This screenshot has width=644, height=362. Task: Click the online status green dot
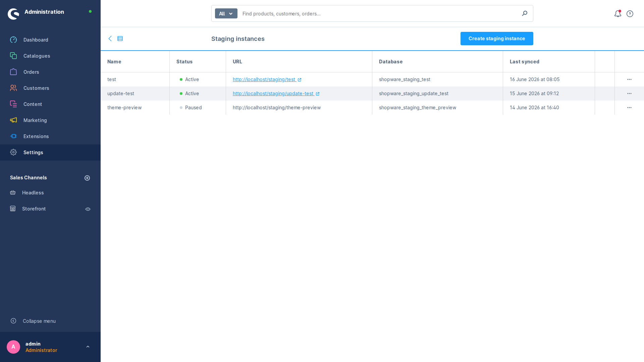click(x=90, y=11)
